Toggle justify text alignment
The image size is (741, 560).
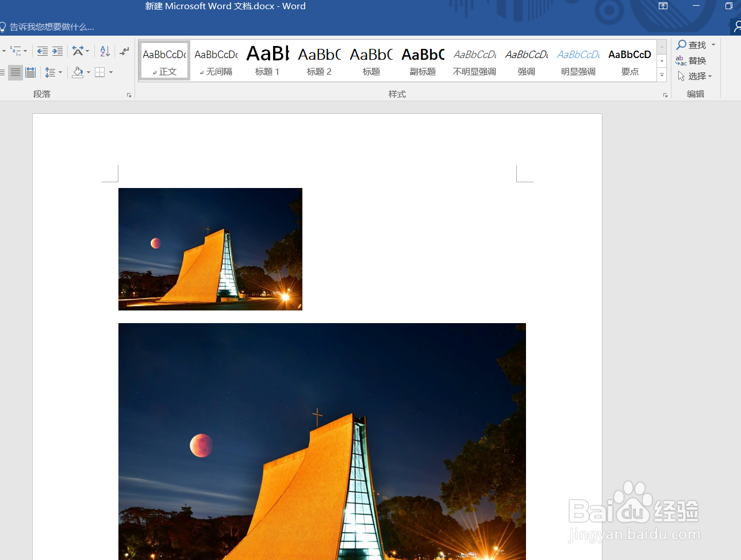[x=16, y=72]
